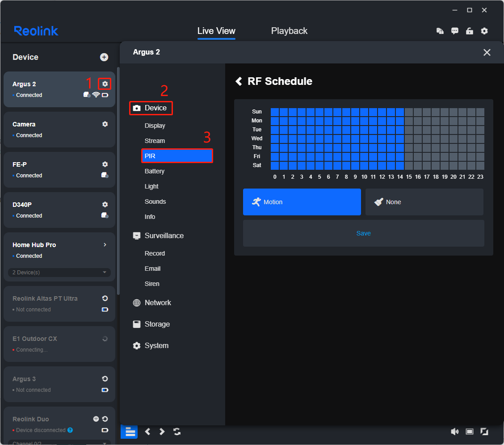Click the lock icon in top bar
The width and height of the screenshot is (504, 445).
tap(469, 31)
